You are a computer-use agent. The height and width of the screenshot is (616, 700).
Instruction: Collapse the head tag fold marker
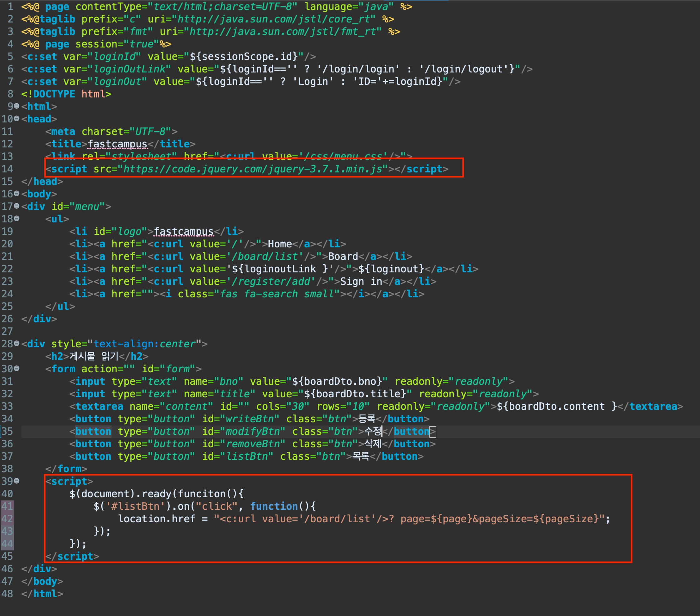tap(16, 119)
